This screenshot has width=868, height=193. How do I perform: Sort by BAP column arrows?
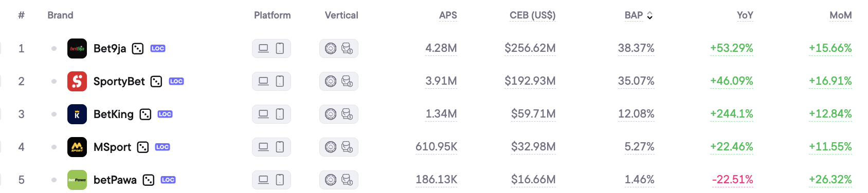click(650, 16)
